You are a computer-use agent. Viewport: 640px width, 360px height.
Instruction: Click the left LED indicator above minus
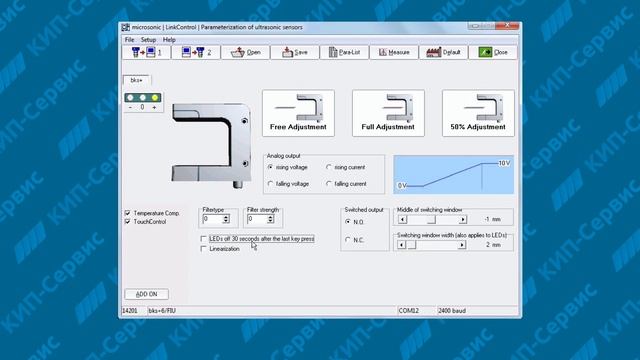130,98
